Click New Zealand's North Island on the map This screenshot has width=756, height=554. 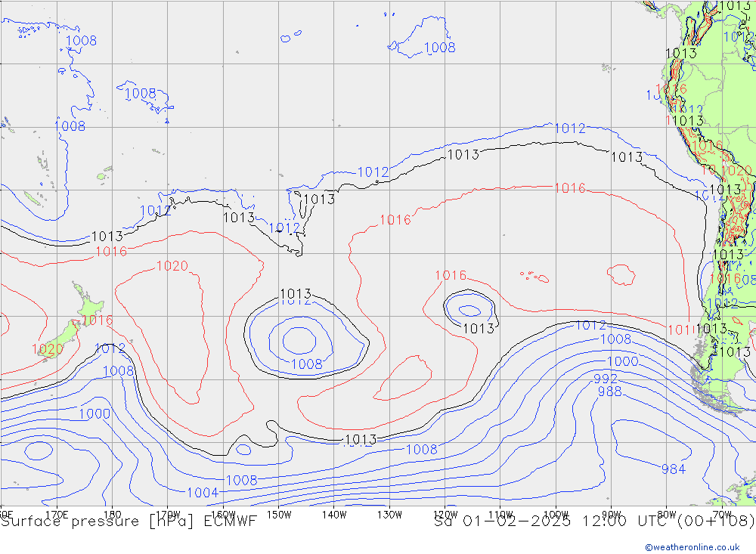click(x=88, y=306)
